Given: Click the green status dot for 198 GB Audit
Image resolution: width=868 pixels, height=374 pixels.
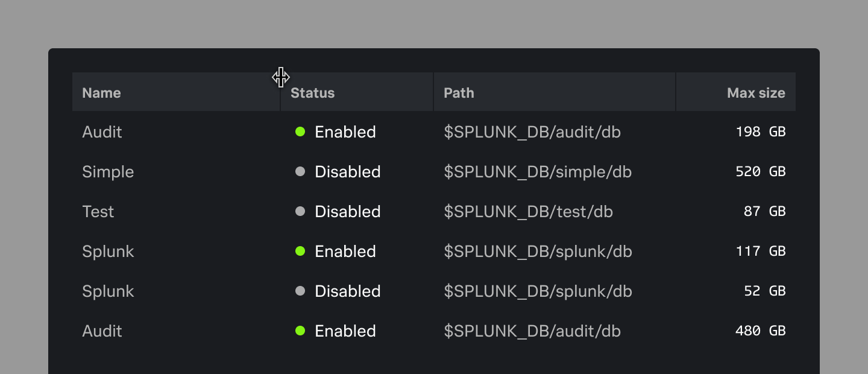Looking at the screenshot, I should pyautogui.click(x=300, y=132).
